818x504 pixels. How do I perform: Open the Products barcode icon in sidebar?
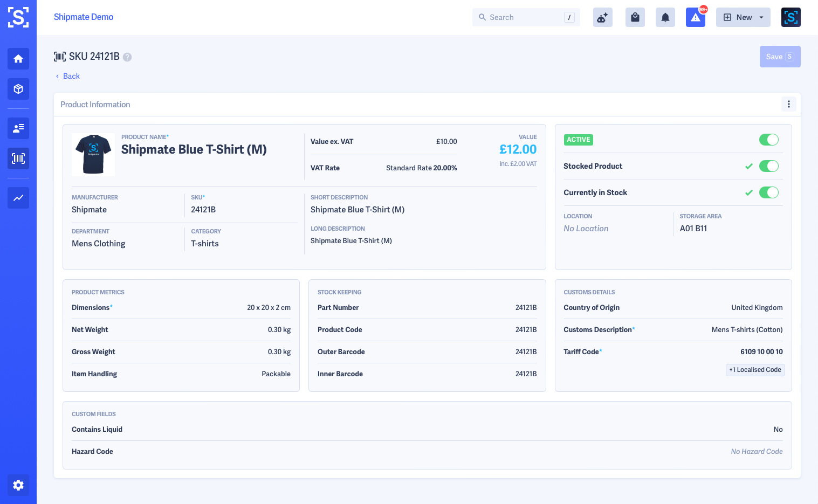[x=18, y=158]
